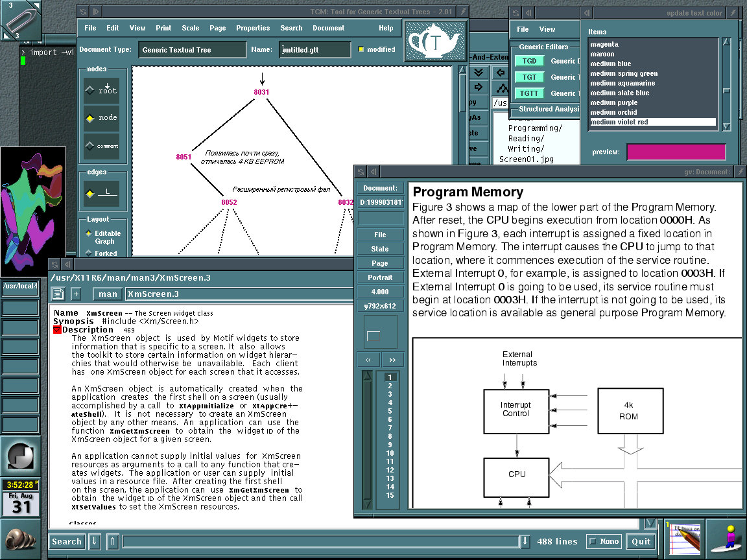The height and width of the screenshot is (560, 747).
Task: Select tree node 8031 in the TCM canvas
Action: [261, 92]
